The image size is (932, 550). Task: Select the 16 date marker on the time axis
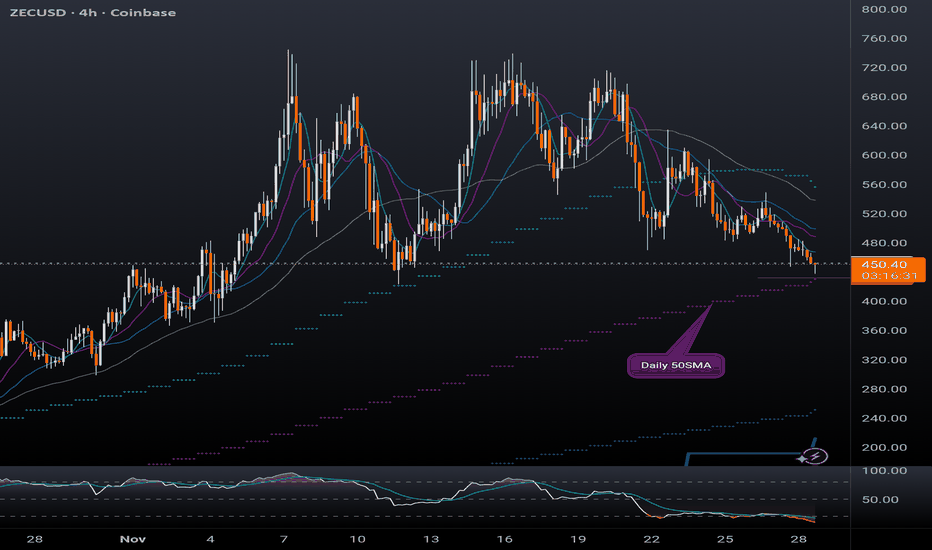click(x=506, y=539)
